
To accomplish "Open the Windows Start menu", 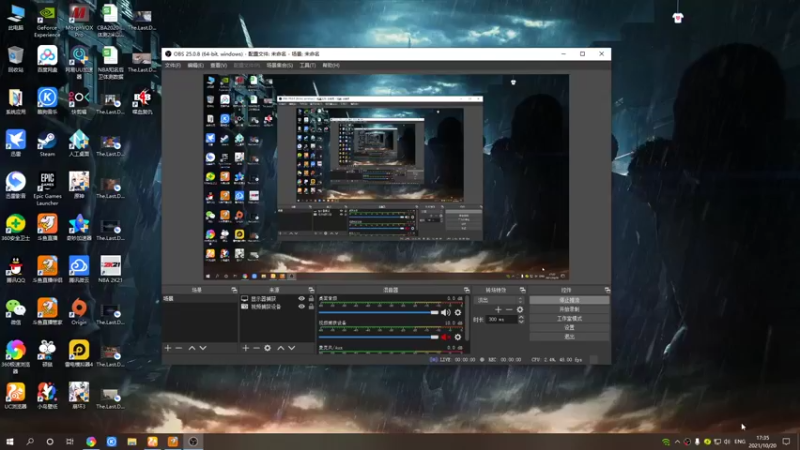I will click(x=10, y=441).
